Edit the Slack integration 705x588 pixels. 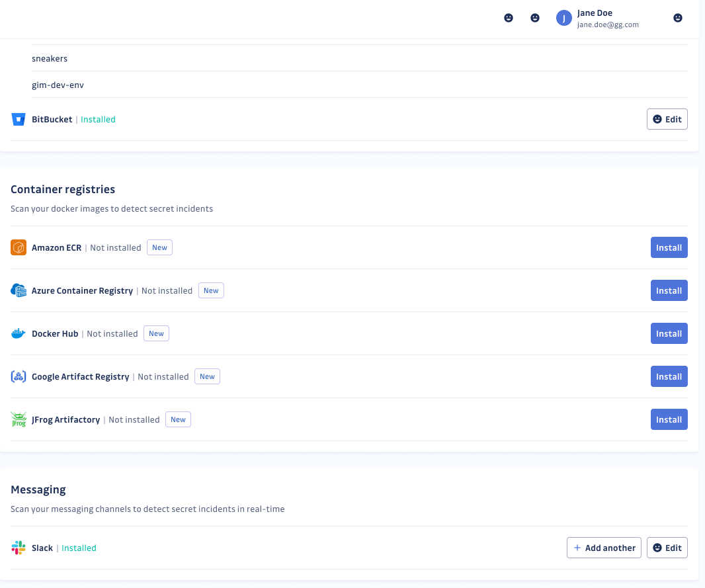(x=667, y=548)
